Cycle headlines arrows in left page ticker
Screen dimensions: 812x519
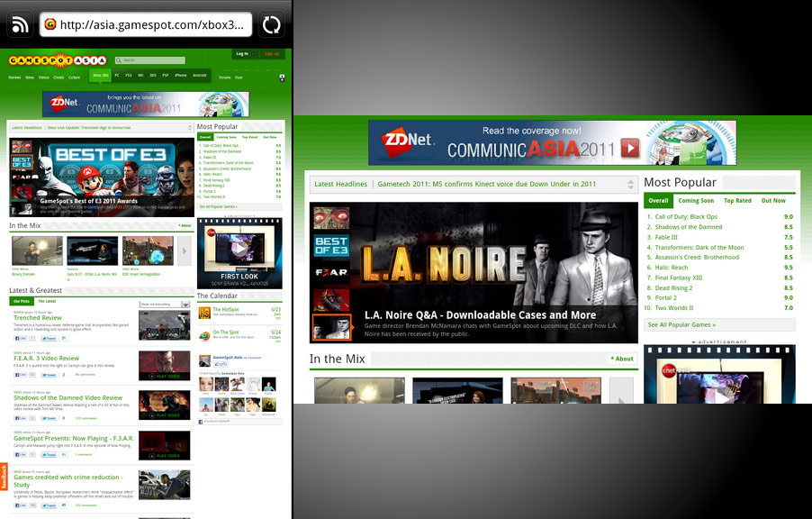point(190,128)
